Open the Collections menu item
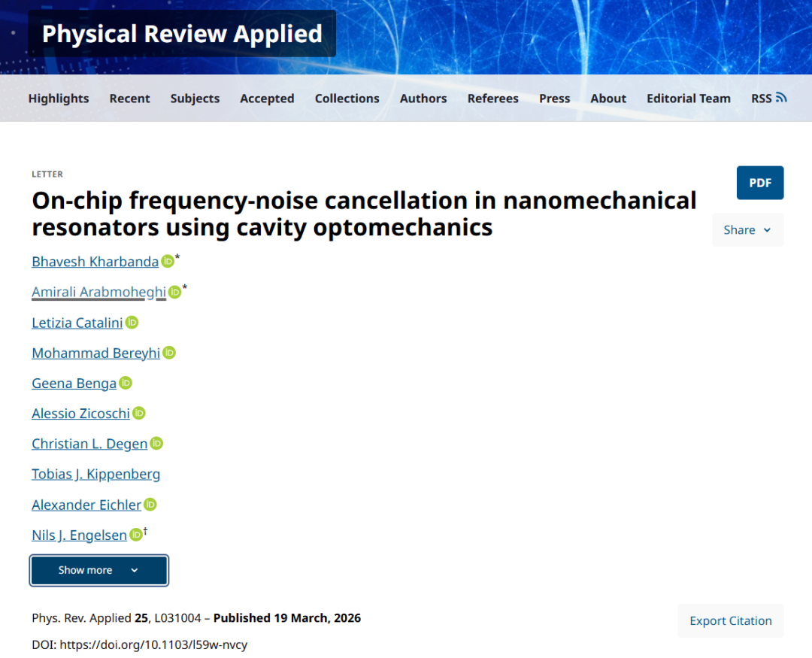This screenshot has height=658, width=812. click(347, 99)
